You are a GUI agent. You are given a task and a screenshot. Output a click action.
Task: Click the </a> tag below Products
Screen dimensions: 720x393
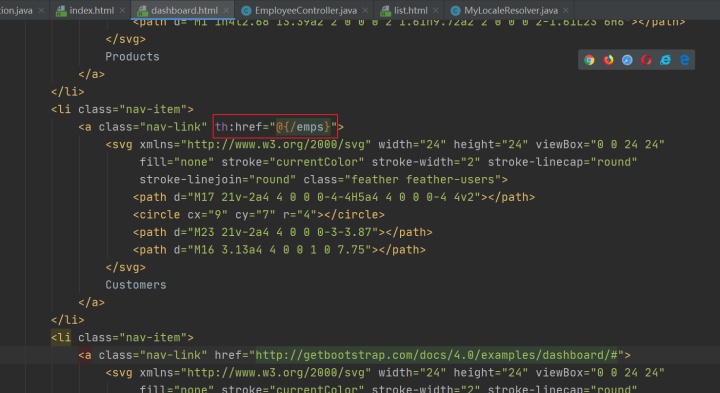pyautogui.click(x=91, y=74)
